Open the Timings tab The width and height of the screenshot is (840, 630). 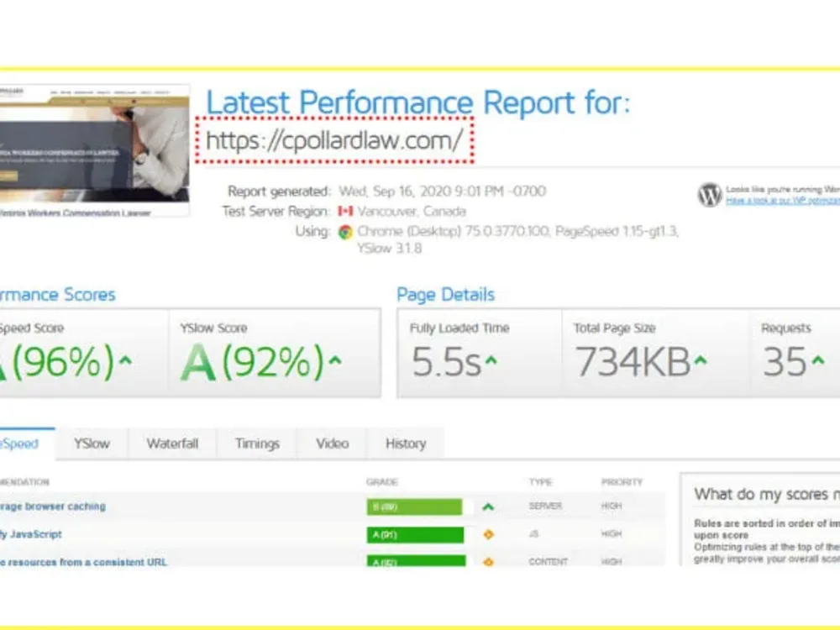257,444
